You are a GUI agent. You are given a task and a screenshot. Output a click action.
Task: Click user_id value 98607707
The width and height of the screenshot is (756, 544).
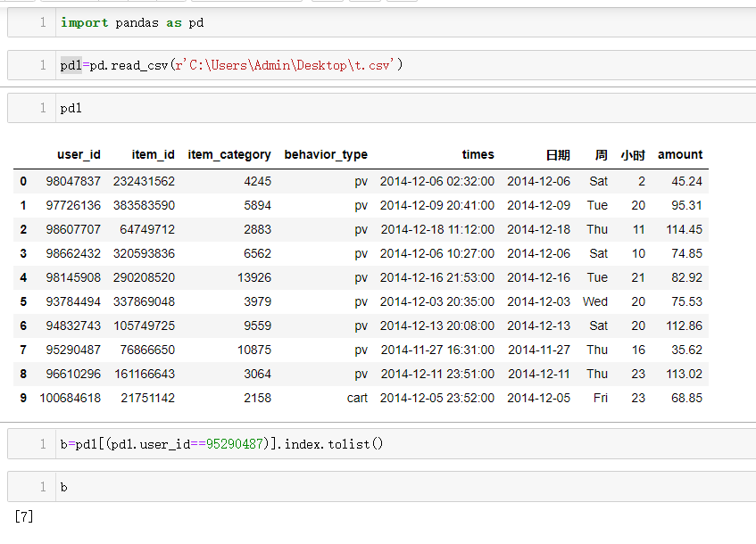[73, 229]
